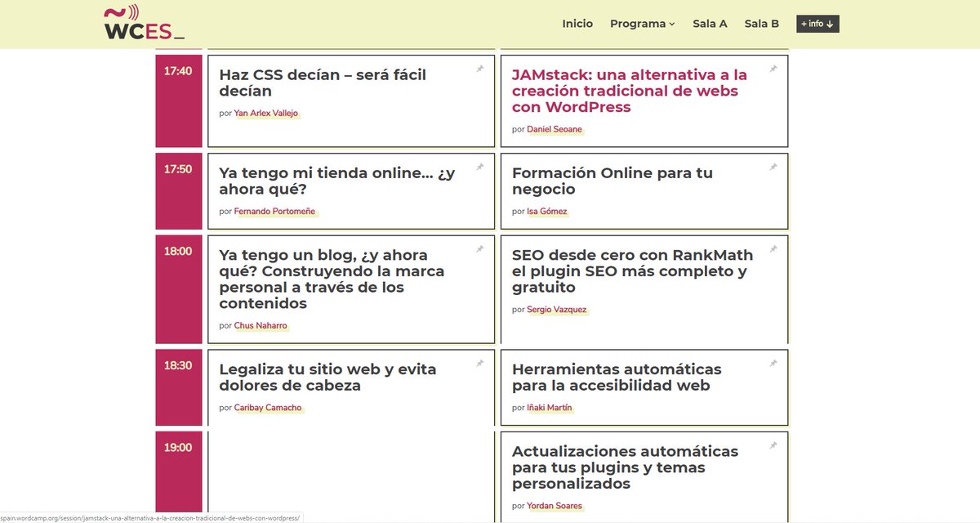Expand the Programa dropdown menu

643,24
